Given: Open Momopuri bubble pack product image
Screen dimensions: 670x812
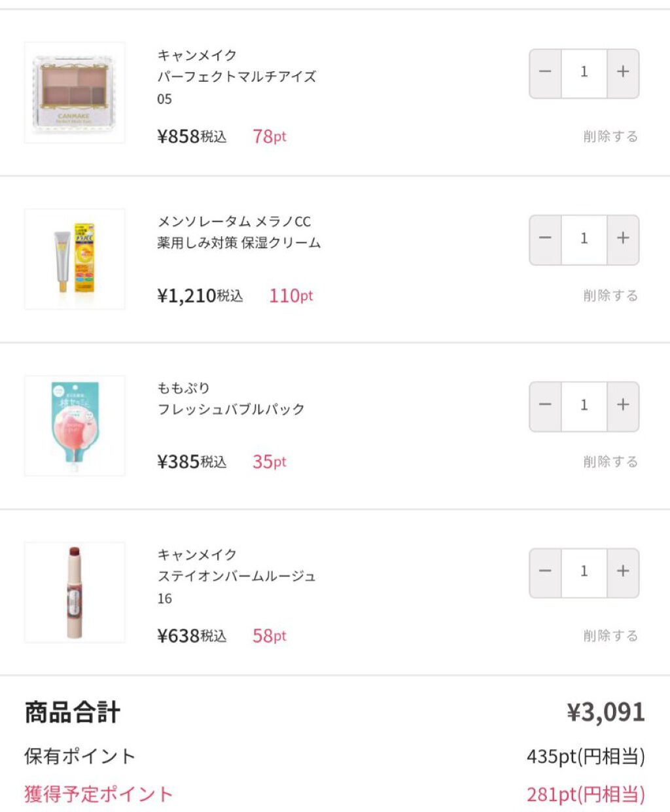Looking at the screenshot, I should [x=75, y=425].
